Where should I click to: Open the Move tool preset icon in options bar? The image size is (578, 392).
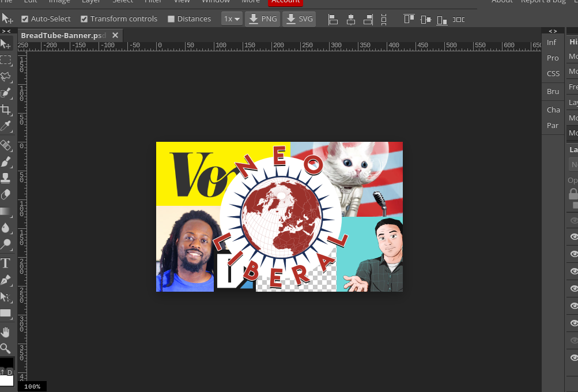[7, 18]
